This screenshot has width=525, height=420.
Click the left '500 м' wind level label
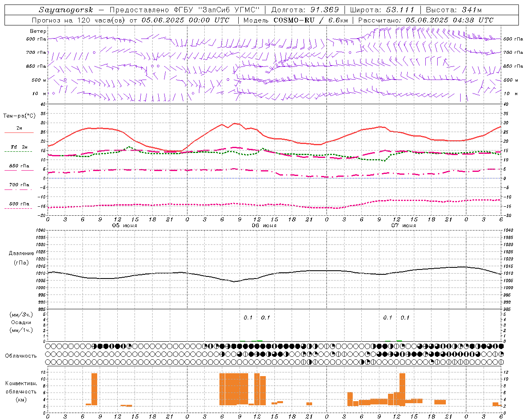(x=39, y=80)
